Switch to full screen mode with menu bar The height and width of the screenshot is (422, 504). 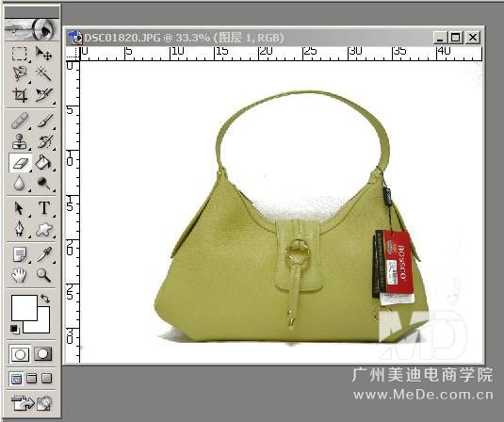coord(31,379)
